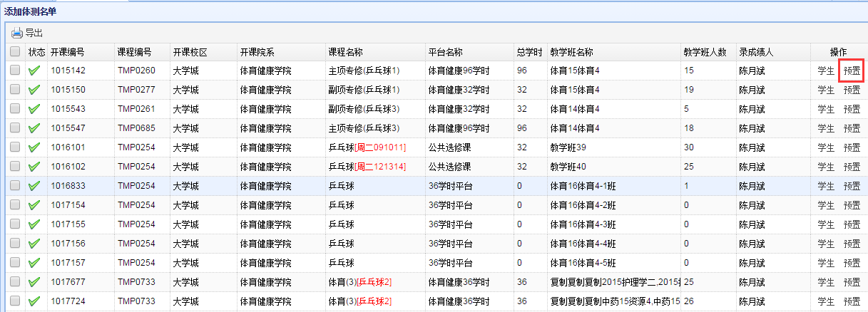Sort by 开课编号 column header
This screenshot has height=312, width=868.
68,52
